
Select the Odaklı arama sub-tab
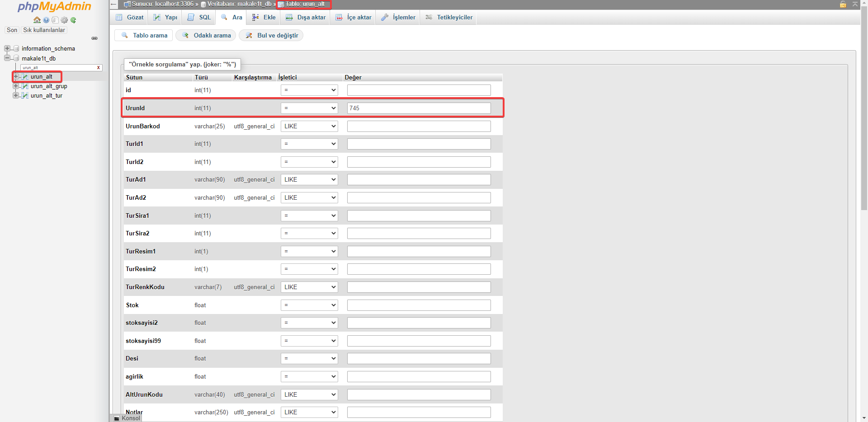206,35
